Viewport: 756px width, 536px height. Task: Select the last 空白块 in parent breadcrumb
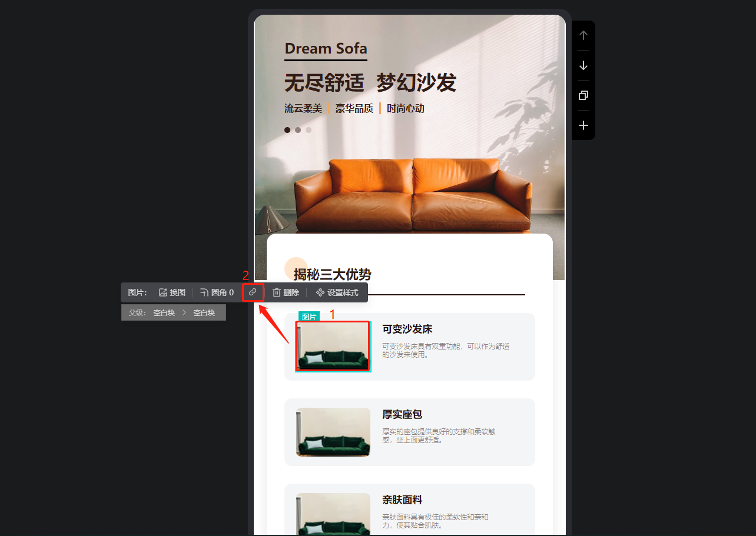(x=204, y=313)
